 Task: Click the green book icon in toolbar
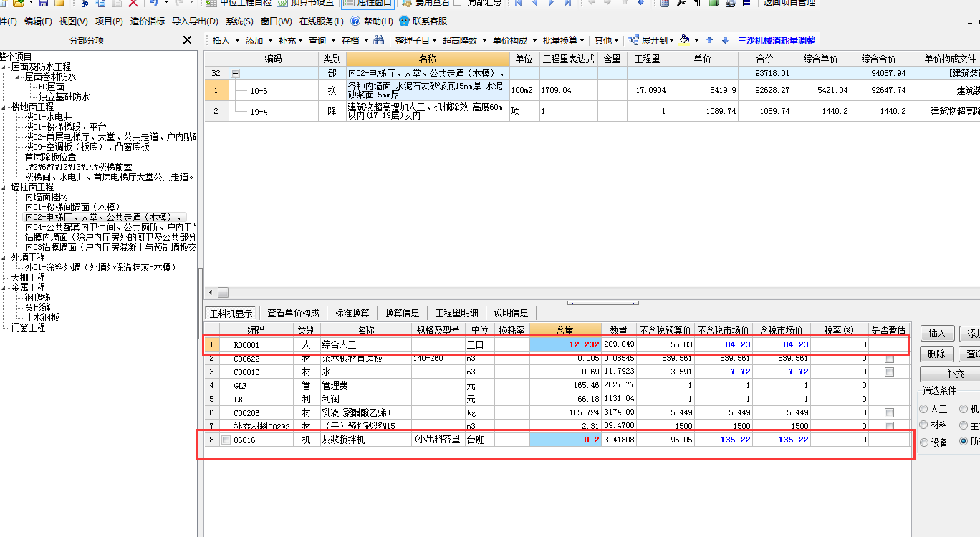[x=714, y=3]
